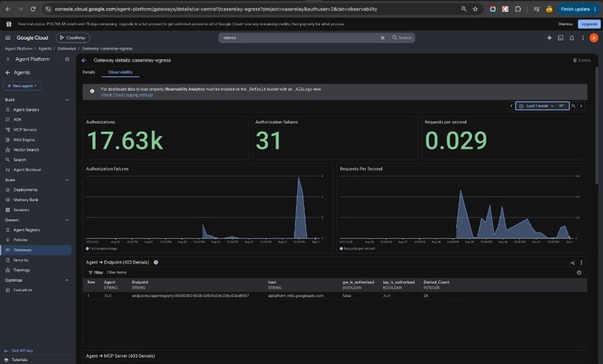The image size is (603, 364).
Task: Click the Upgrade button in trial banner
Action: tap(589, 24)
